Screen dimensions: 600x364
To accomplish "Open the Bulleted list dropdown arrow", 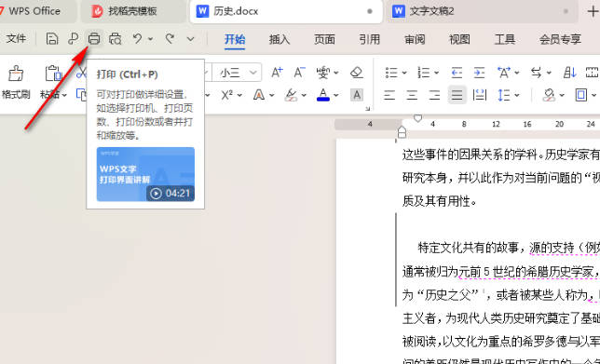I will [x=404, y=73].
